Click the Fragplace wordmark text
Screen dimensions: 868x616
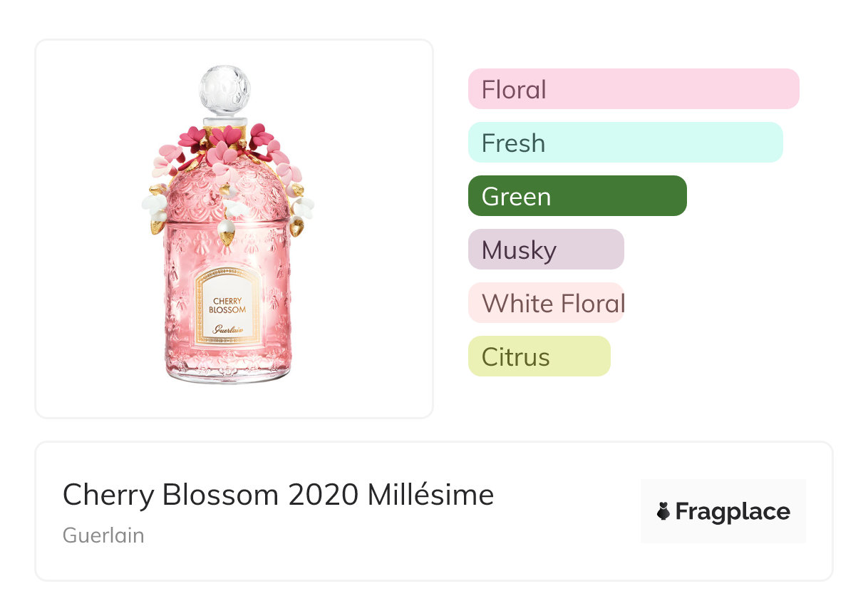pyautogui.click(x=732, y=512)
